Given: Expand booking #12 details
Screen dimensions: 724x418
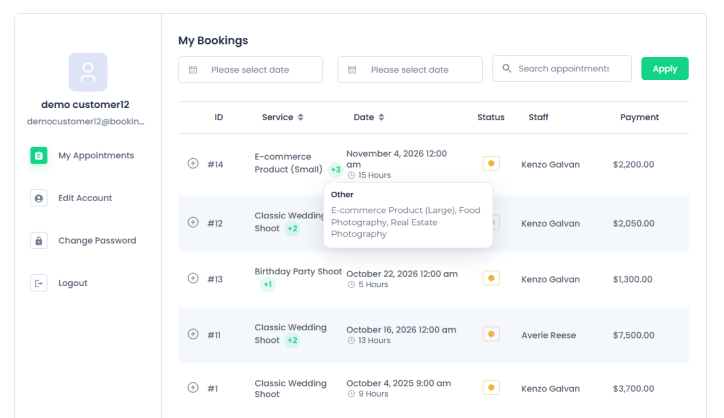Looking at the screenshot, I should point(193,223).
